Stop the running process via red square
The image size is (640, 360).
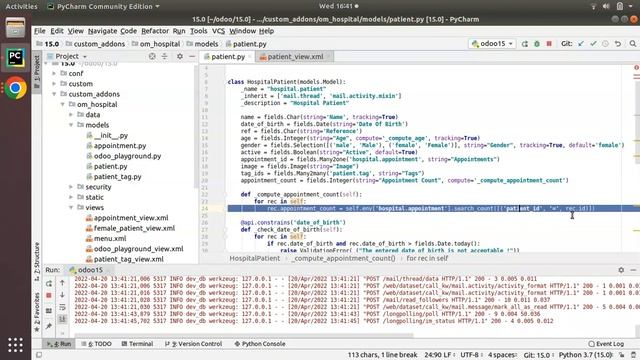pos(549,44)
